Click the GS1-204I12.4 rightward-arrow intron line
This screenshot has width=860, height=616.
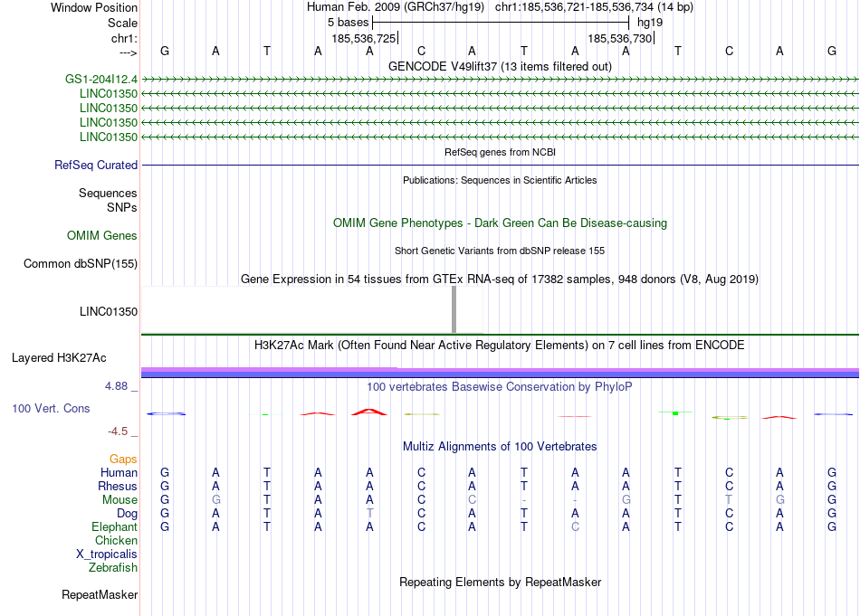pos(500,80)
